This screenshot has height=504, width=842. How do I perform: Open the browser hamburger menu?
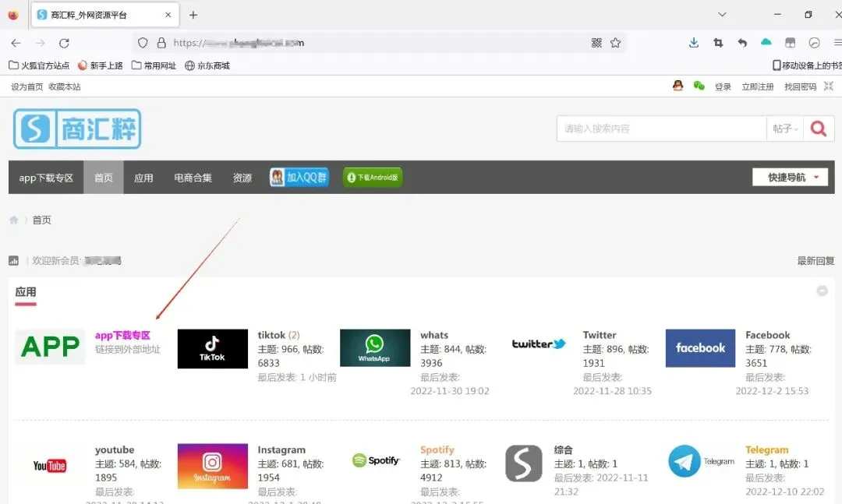click(837, 43)
